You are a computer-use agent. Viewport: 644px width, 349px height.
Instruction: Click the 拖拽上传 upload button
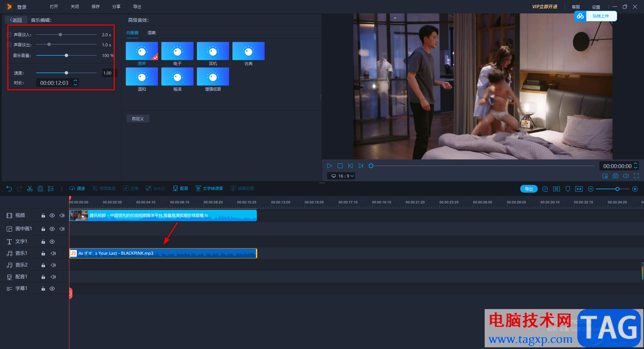pos(601,16)
